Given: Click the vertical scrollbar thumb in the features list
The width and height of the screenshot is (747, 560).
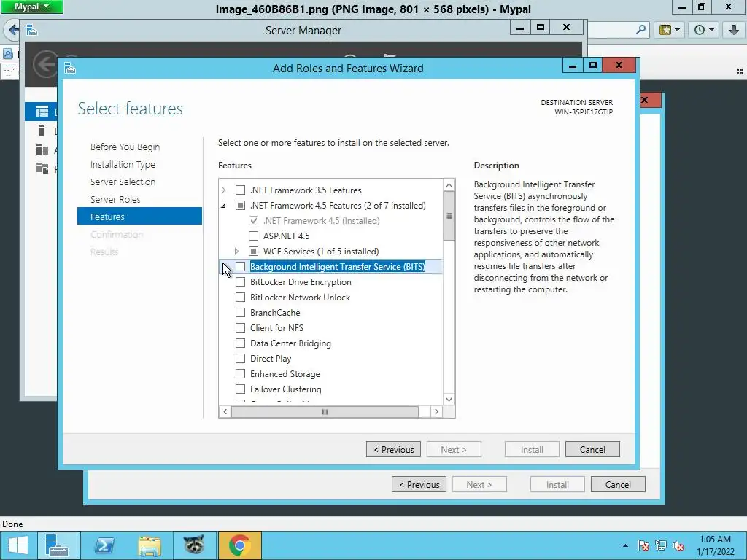Looking at the screenshot, I should 449,216.
